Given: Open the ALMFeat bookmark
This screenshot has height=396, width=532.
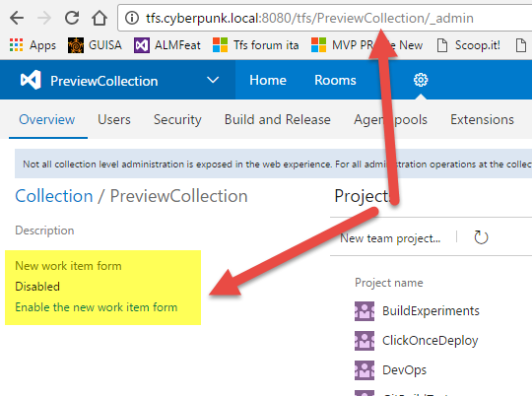Looking at the screenshot, I should click(x=167, y=45).
